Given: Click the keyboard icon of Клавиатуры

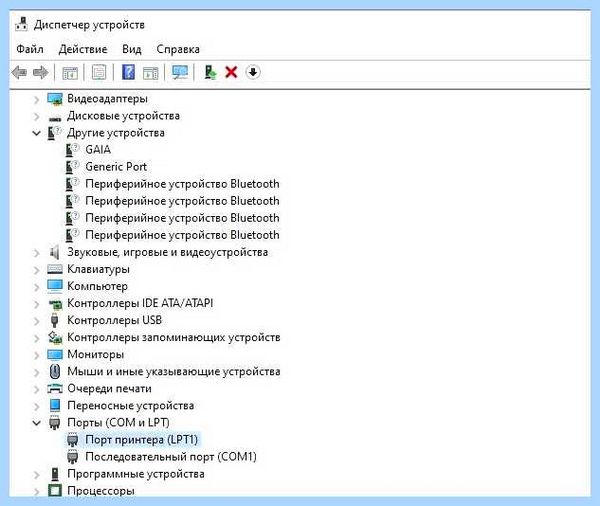Looking at the screenshot, I should coord(55,269).
